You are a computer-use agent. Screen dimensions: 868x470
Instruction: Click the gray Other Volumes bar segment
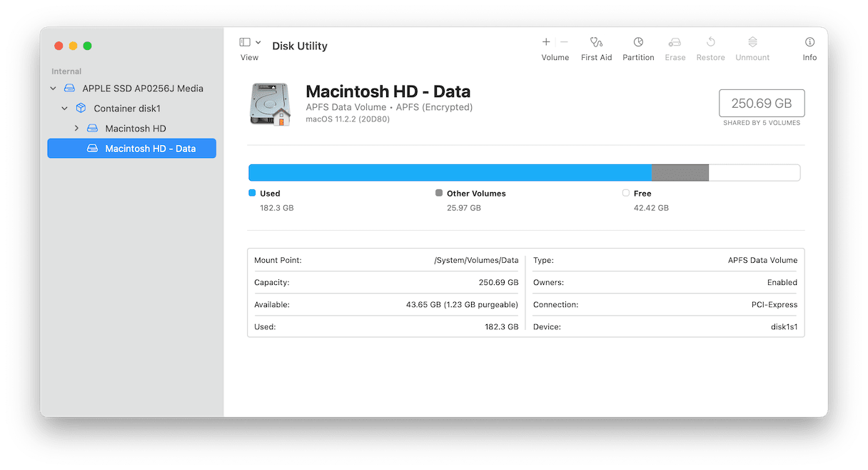tap(680, 173)
